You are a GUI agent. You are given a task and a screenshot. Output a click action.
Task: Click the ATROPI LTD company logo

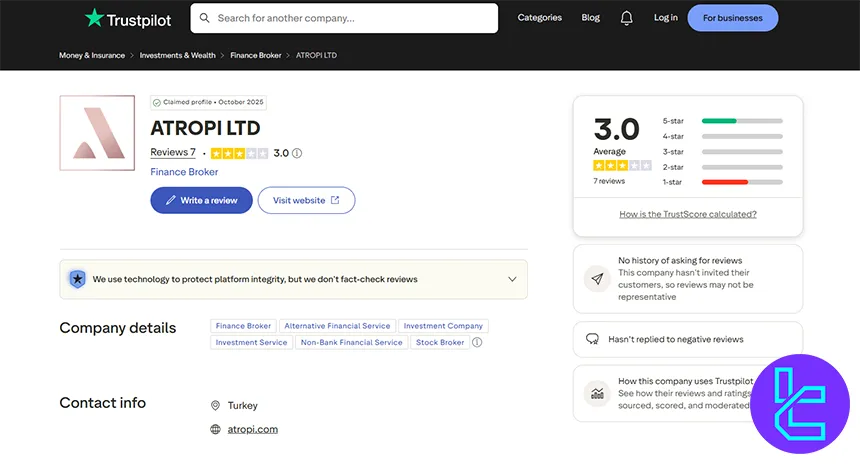97,133
